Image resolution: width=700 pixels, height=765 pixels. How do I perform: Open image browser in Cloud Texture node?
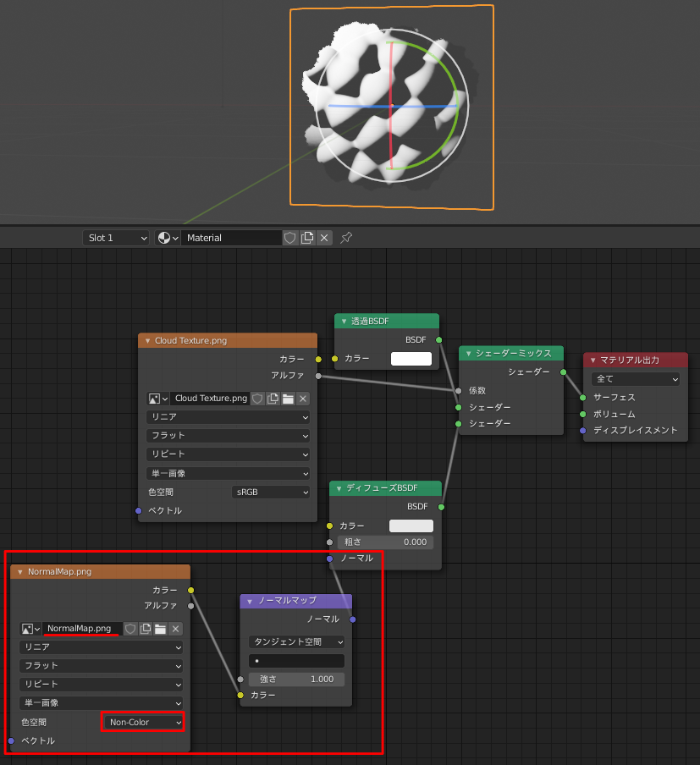[x=157, y=399]
